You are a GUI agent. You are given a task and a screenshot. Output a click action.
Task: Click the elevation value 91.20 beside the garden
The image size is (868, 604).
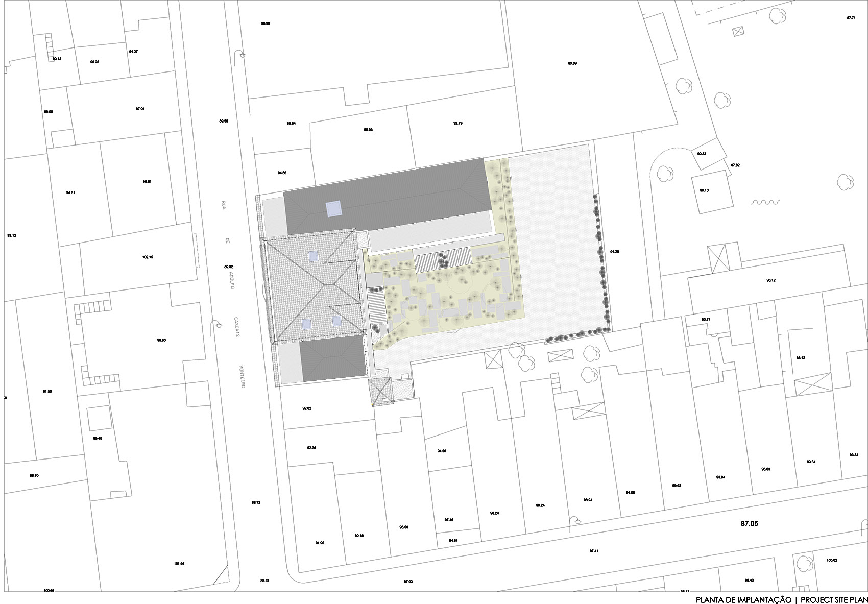click(x=615, y=251)
